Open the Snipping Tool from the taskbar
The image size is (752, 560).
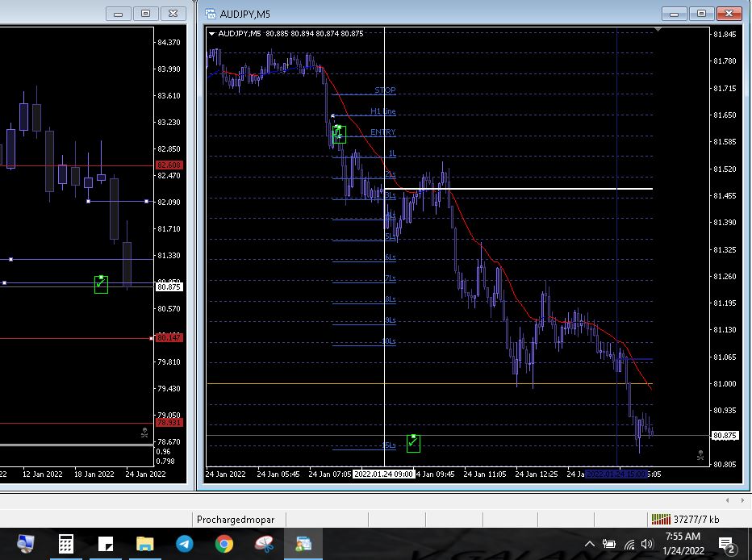(x=264, y=544)
